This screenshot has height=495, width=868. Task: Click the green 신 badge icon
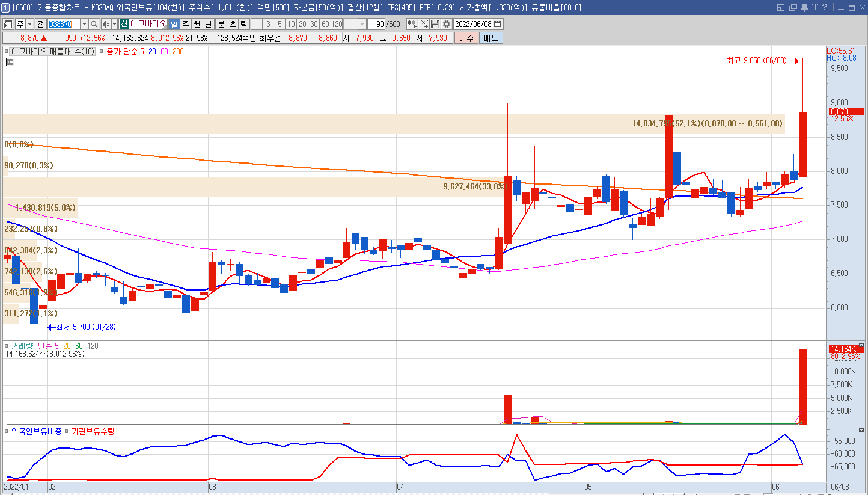click(124, 24)
